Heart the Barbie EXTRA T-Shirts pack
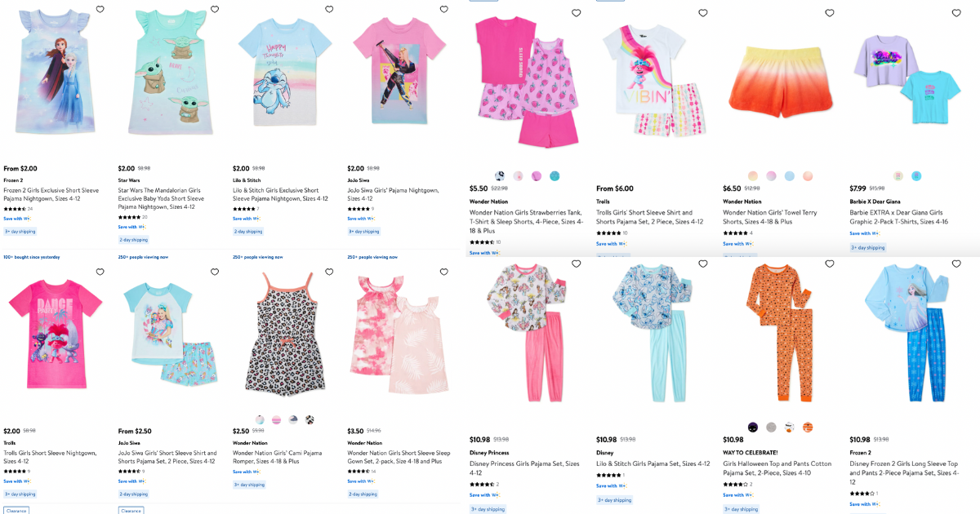Screen dimensions: 980x514 click(x=955, y=13)
